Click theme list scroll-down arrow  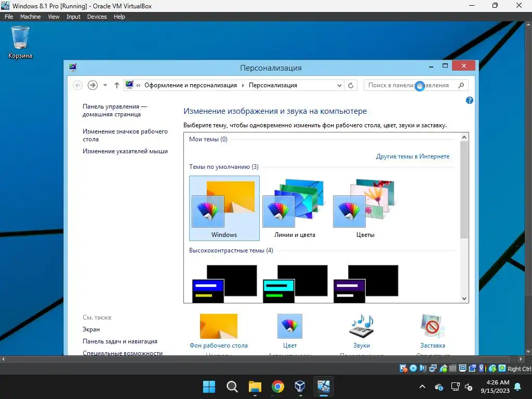464,299
